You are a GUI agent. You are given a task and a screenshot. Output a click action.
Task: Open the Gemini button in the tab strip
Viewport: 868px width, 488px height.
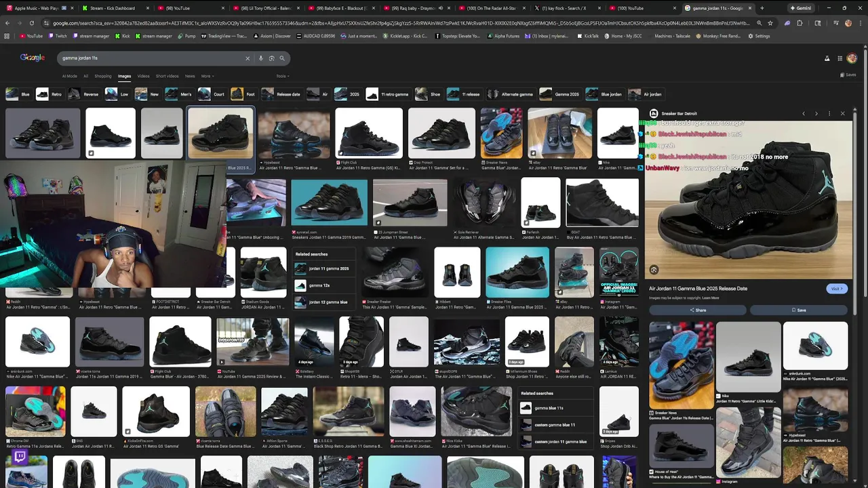pos(800,8)
